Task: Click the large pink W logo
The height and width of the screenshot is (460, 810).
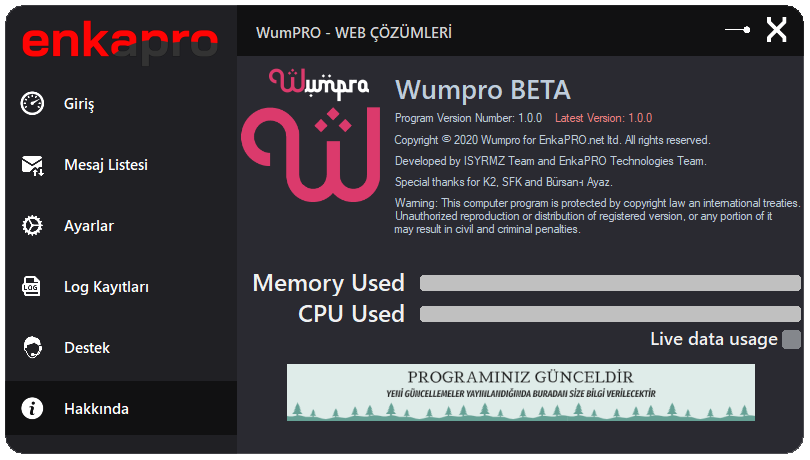Action: [311, 154]
